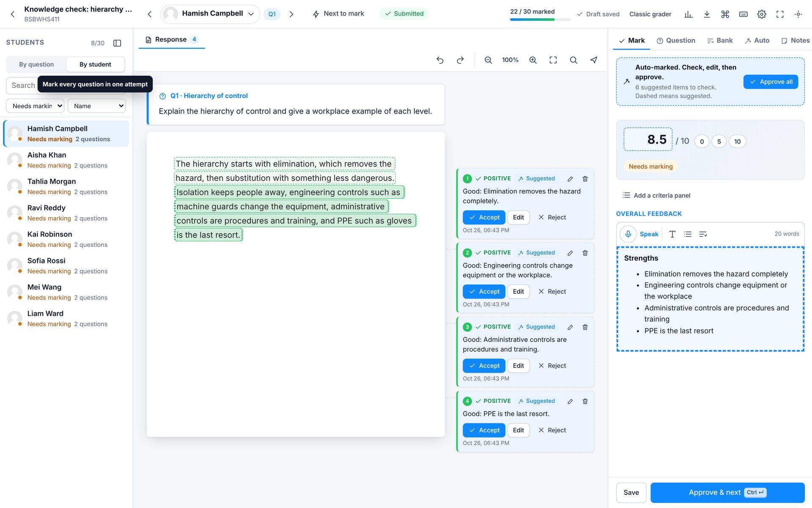The width and height of the screenshot is (812, 508).
Task: Click the 8.5 score input field
Action: click(648, 139)
